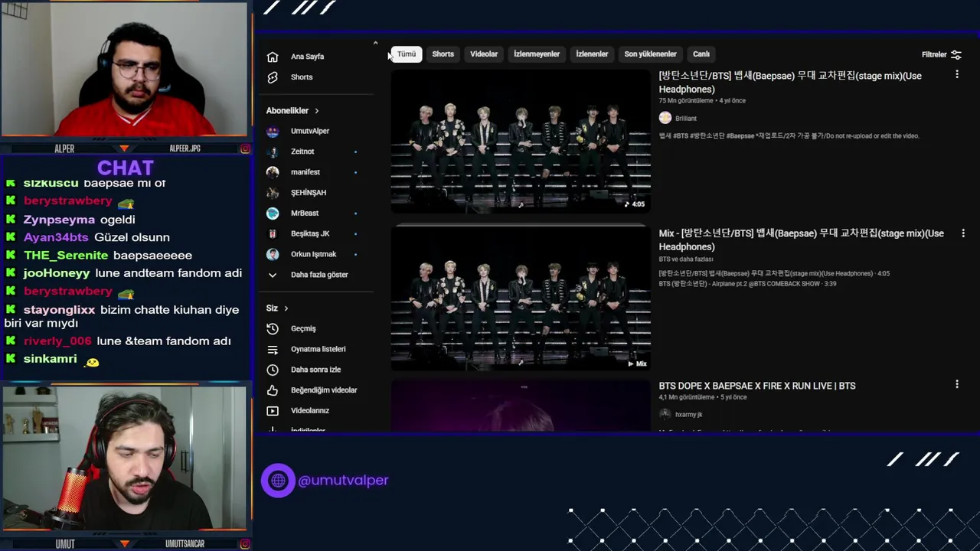
Task: Collapse the sidebar using the top up-arrow
Action: click(375, 44)
